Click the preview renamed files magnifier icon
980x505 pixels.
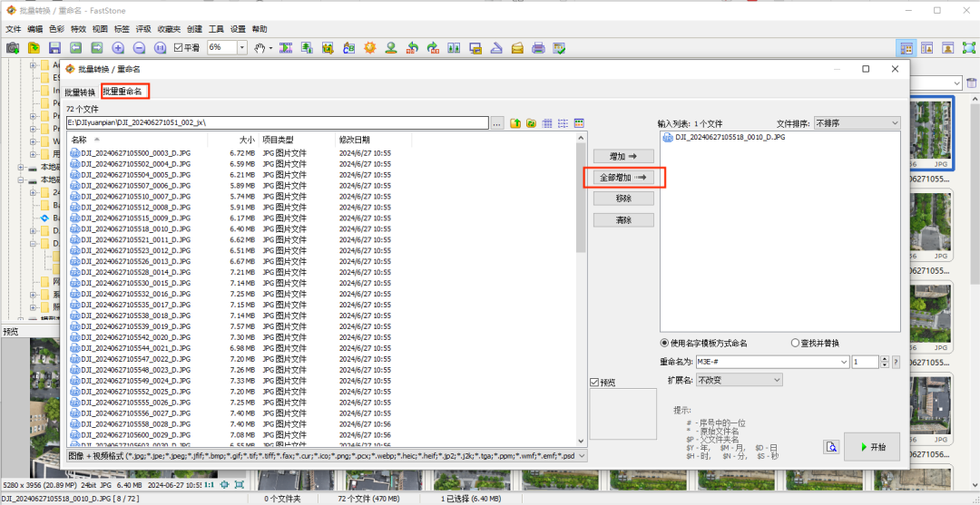tap(831, 447)
